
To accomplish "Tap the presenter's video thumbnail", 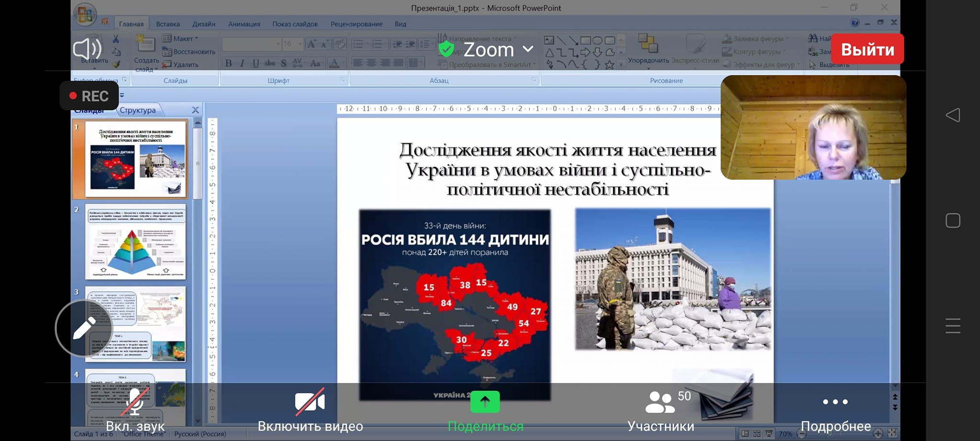I will [x=813, y=127].
